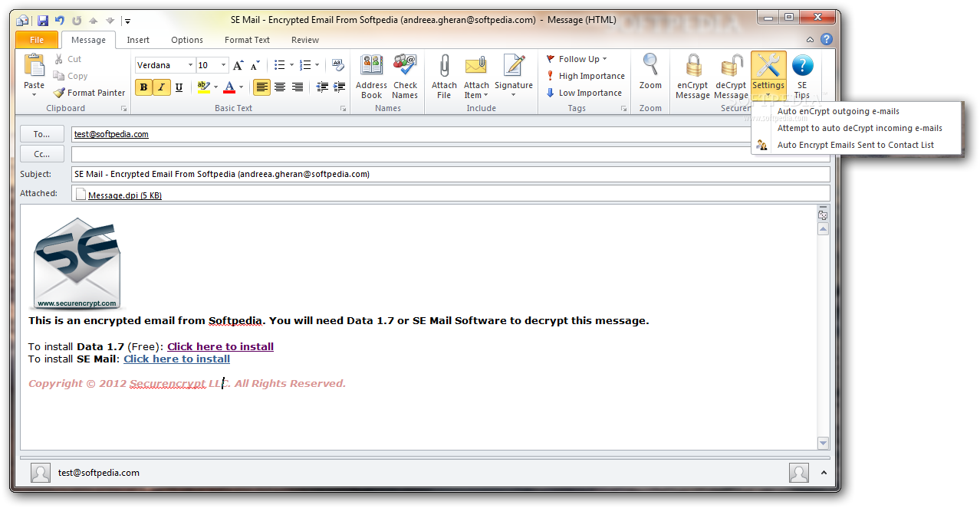Click SE Mail 'Click here to install' link
980x508 pixels.
pyautogui.click(x=176, y=359)
